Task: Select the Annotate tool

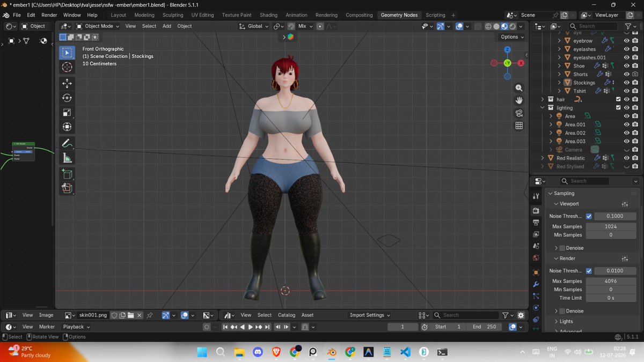Action: pyautogui.click(x=67, y=143)
